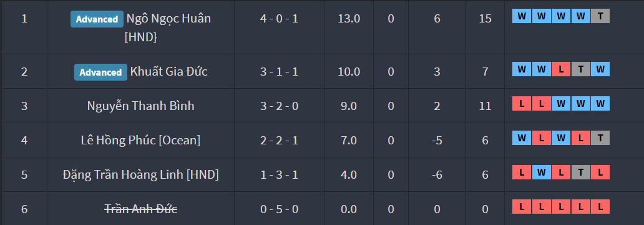Viewport: 644px width, 225px height.
Task: Open Đặng Trần Hoàng Linh [HND] entry
Action: pyautogui.click(x=141, y=175)
